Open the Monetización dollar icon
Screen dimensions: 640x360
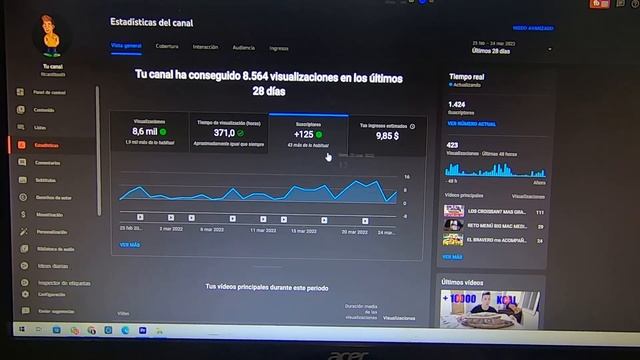coord(23,214)
